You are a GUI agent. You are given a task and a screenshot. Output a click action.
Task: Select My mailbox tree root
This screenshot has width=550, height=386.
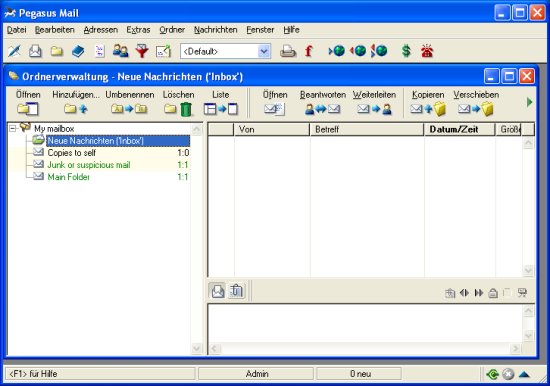(54, 129)
